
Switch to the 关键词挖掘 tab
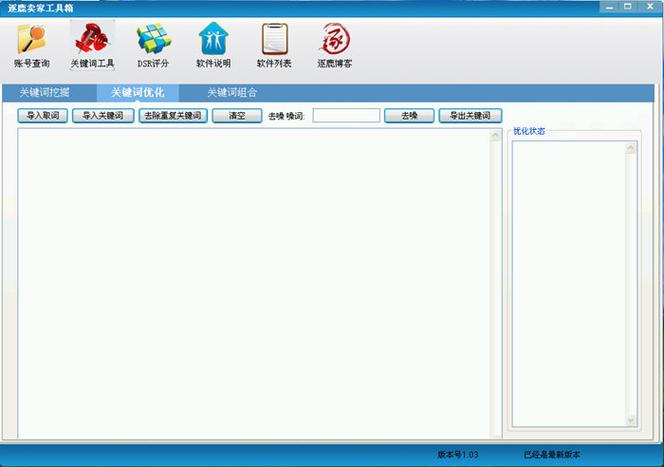44,92
